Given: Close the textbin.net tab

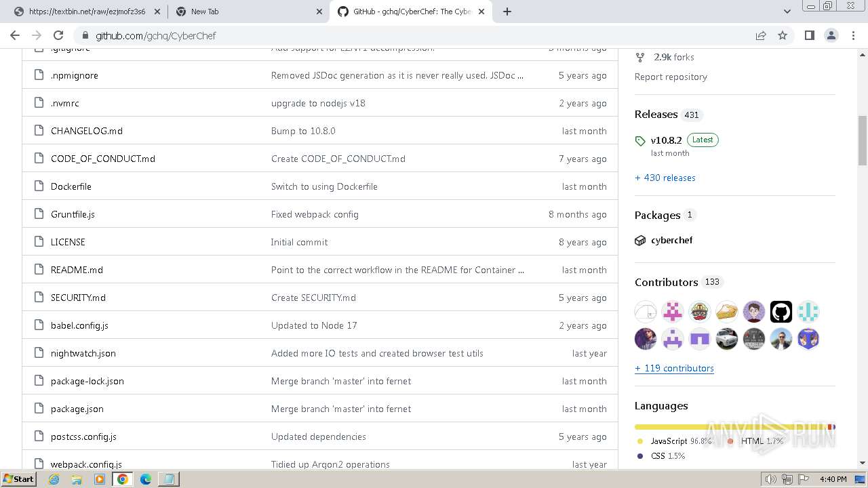Looking at the screenshot, I should (156, 12).
